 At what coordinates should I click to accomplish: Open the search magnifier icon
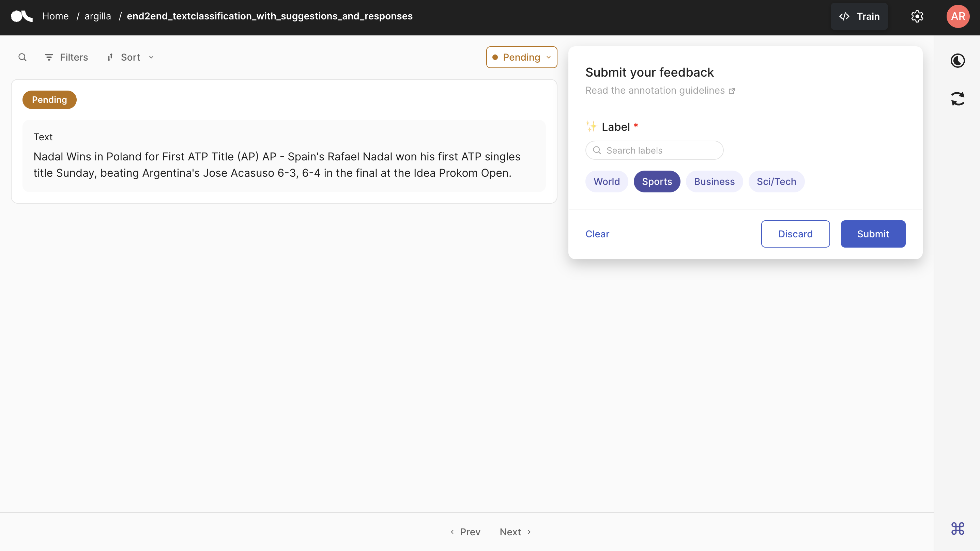[22, 58]
